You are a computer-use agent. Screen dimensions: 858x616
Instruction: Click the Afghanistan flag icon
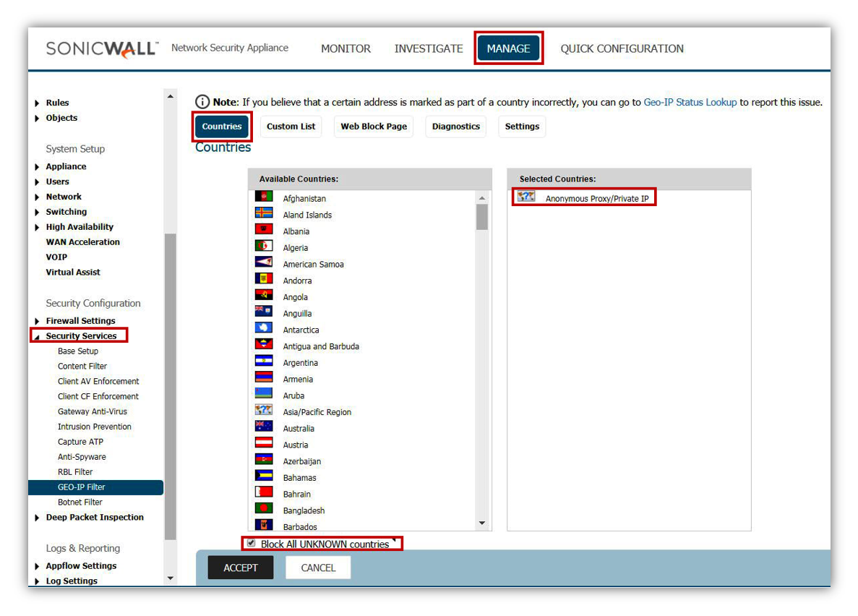[x=264, y=196]
